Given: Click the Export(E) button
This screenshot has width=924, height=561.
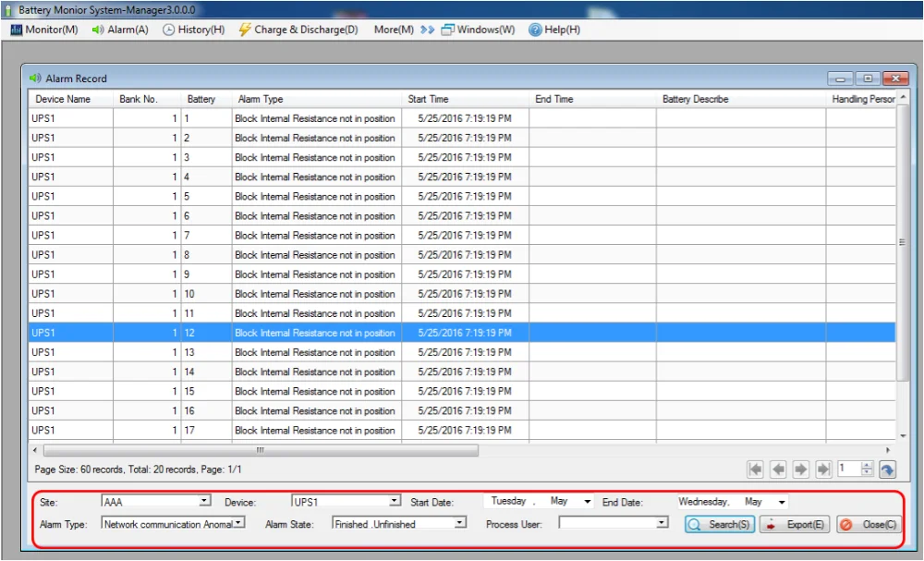Looking at the screenshot, I should pyautogui.click(x=795, y=524).
